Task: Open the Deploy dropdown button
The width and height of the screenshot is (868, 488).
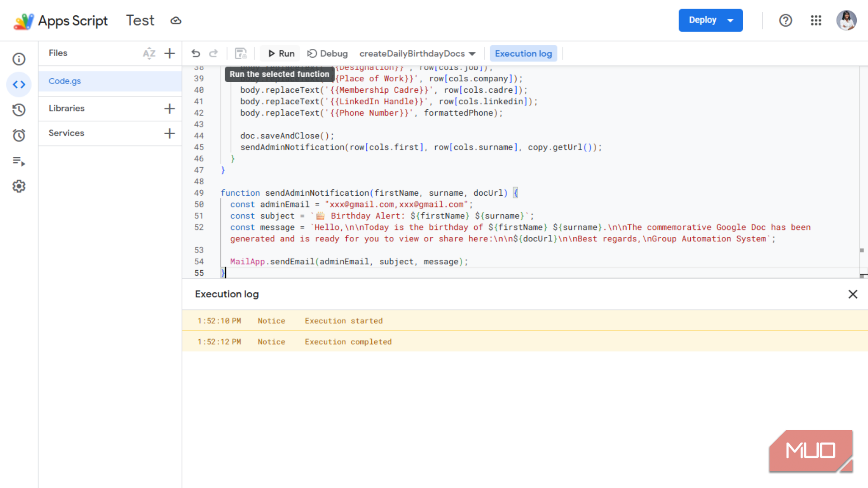Action: click(710, 20)
